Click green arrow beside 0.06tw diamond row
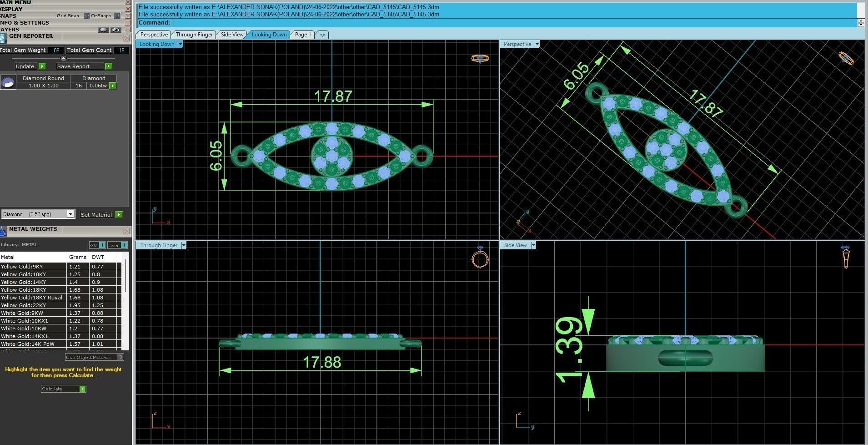The height and width of the screenshot is (445, 868). 113,86
